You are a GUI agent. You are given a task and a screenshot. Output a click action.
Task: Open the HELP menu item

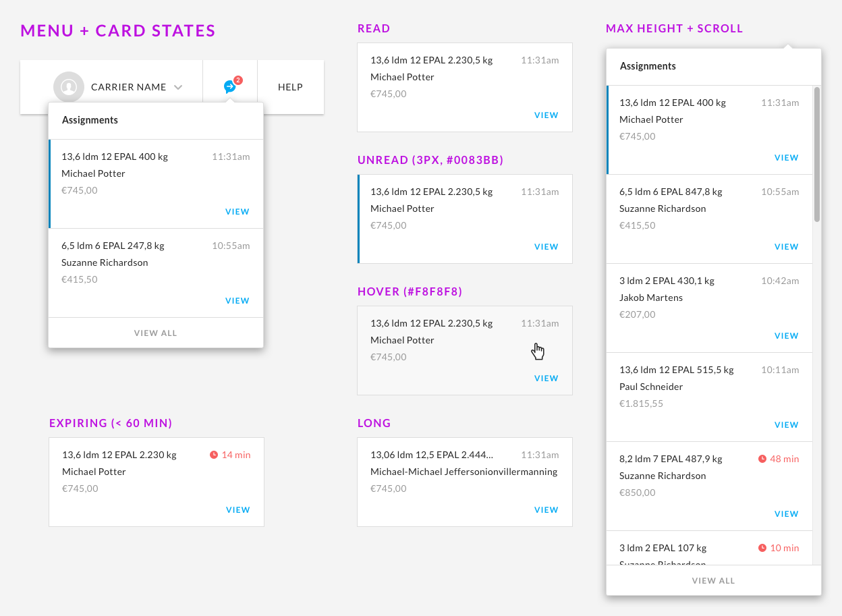(290, 87)
